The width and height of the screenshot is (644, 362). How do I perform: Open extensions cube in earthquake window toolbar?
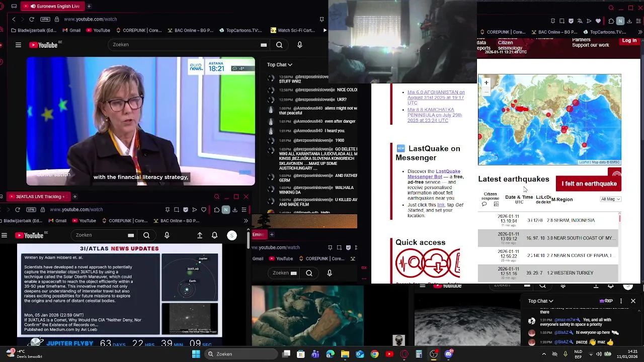click(x=611, y=21)
